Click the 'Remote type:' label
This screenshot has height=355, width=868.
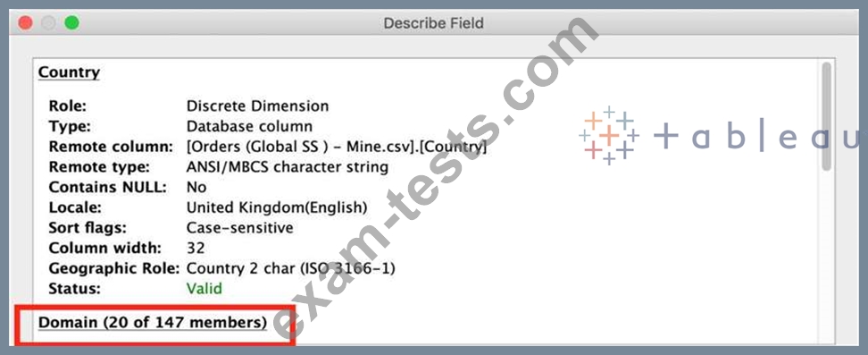tap(100, 167)
